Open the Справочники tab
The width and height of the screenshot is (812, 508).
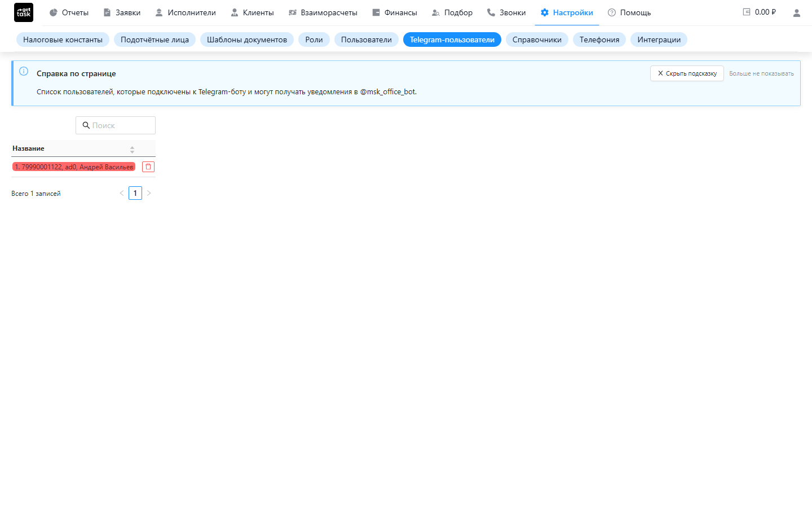[537, 40]
